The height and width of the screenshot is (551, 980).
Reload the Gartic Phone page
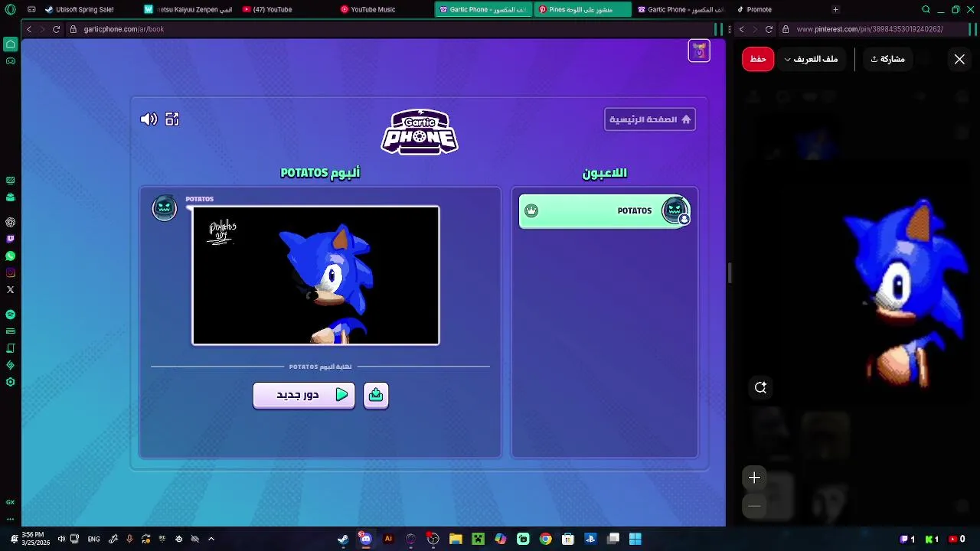pos(56,29)
